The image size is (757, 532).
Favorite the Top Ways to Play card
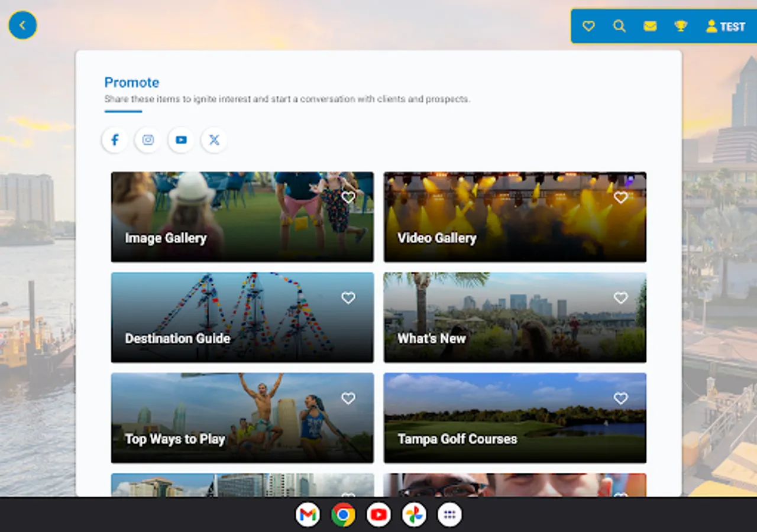point(348,398)
